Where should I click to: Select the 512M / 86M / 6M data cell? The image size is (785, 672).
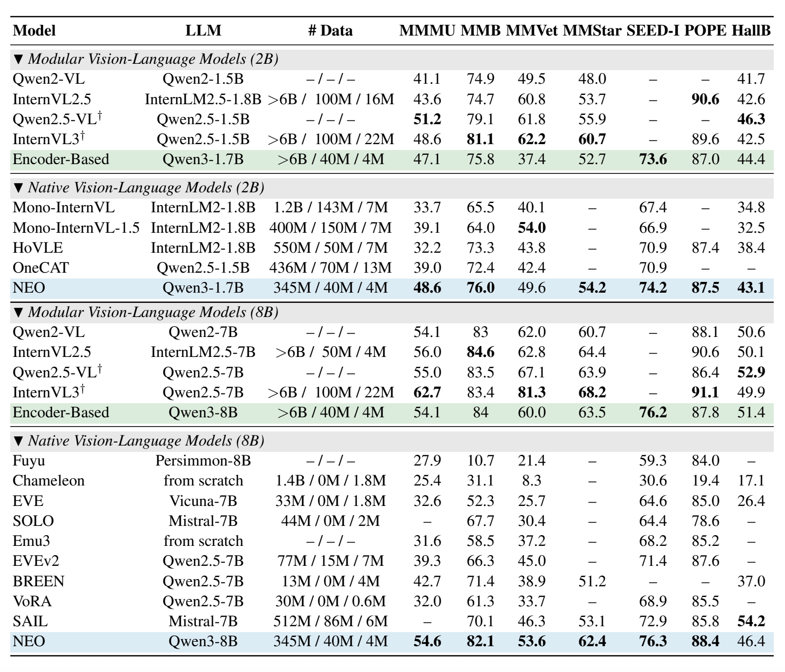(x=330, y=621)
